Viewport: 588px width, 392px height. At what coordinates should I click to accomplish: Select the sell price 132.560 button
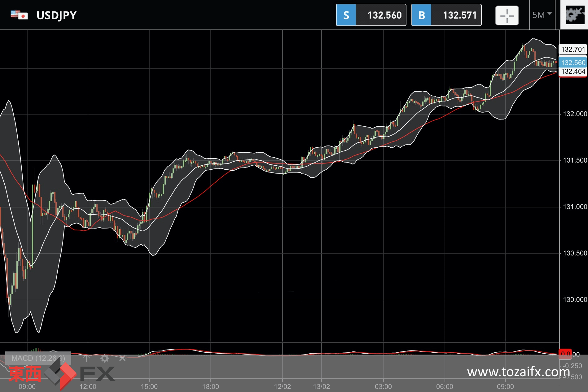(x=371, y=15)
